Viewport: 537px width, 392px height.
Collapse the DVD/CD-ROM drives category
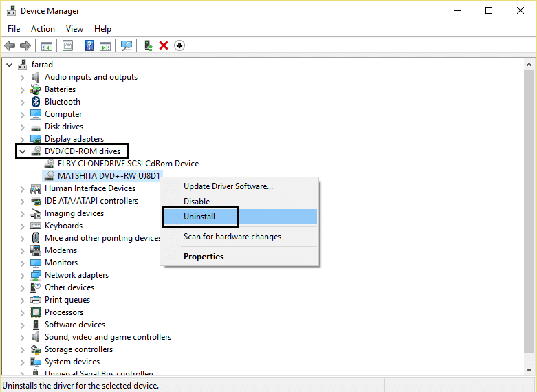pyautogui.click(x=23, y=151)
